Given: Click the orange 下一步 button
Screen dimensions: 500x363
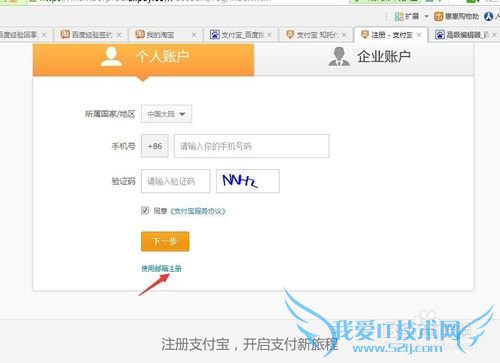Looking at the screenshot, I should (x=165, y=241).
